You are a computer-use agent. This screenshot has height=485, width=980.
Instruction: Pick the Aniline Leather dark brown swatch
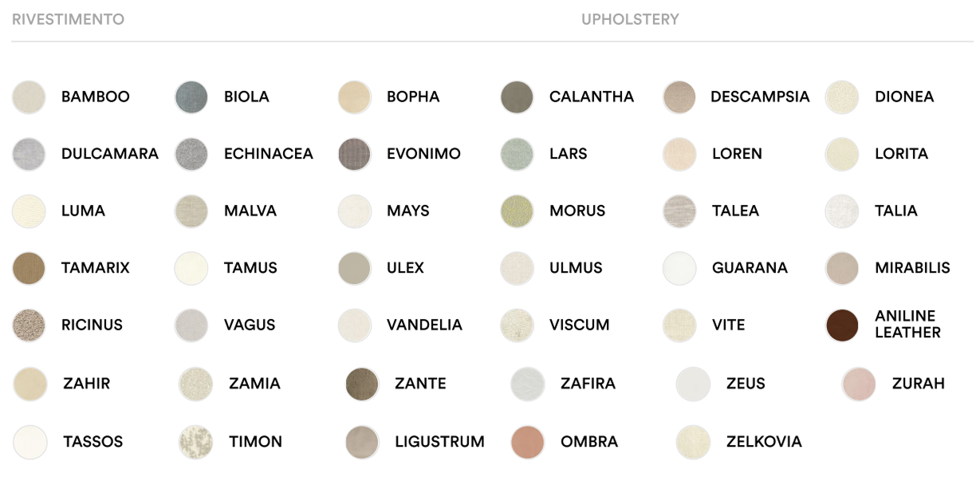[842, 325]
